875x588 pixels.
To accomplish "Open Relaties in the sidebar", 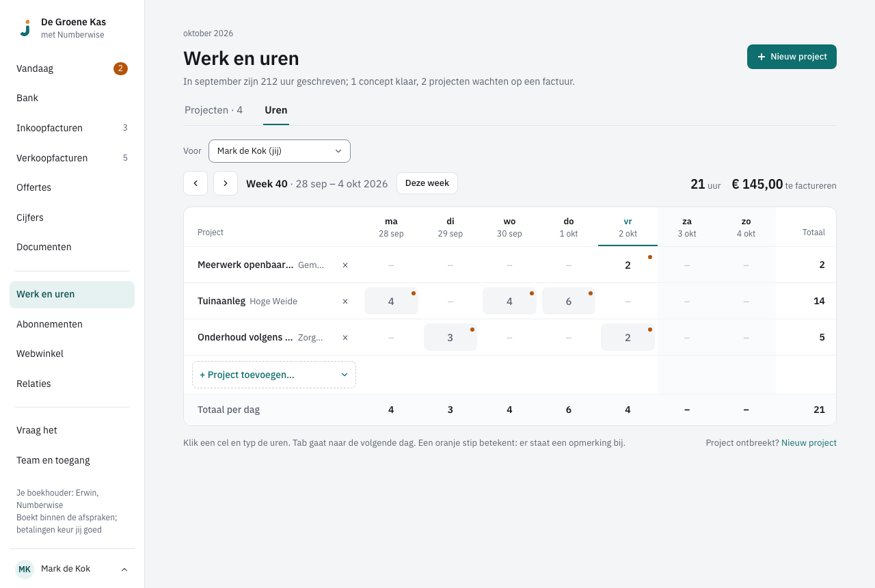I will [72, 384].
